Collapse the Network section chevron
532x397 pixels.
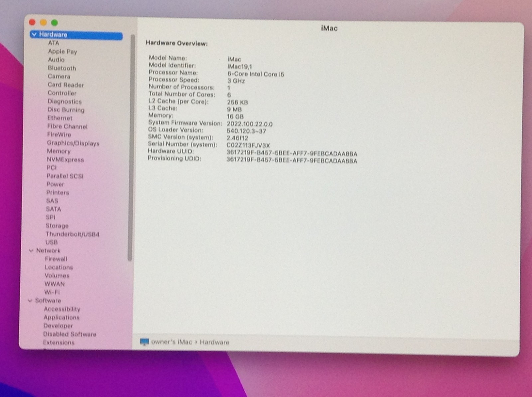pos(31,250)
